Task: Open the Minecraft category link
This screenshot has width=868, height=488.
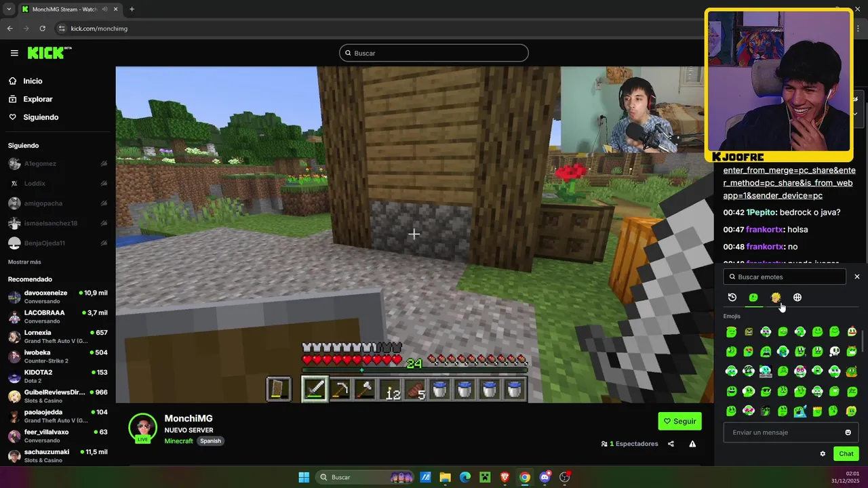Action: click(x=178, y=441)
